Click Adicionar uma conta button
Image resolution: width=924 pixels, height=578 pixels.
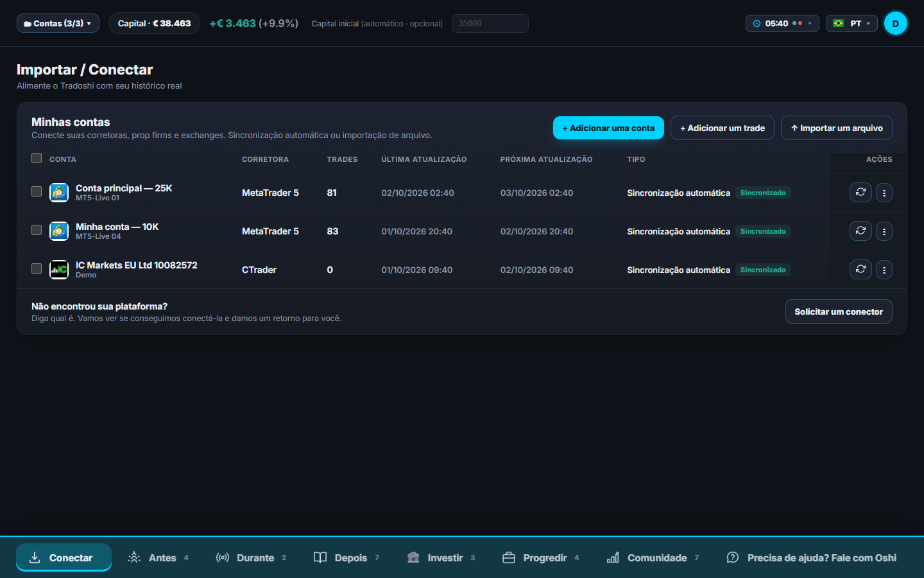[x=608, y=128]
